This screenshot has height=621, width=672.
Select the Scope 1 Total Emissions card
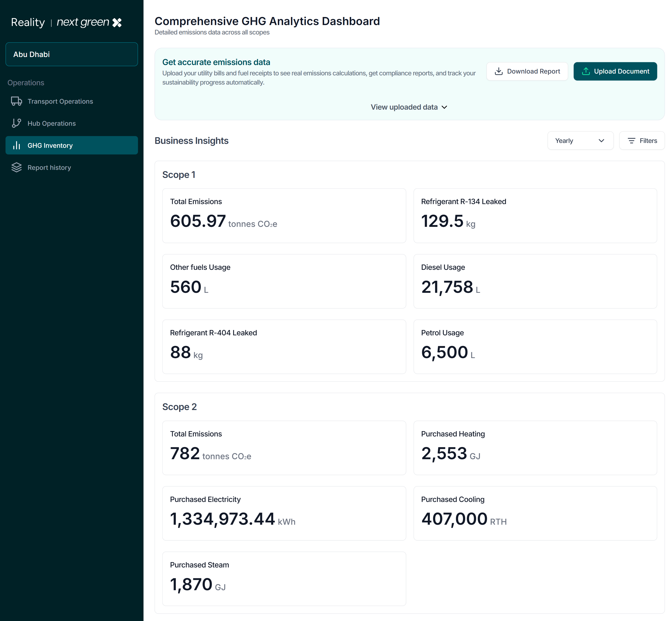pyautogui.click(x=284, y=215)
